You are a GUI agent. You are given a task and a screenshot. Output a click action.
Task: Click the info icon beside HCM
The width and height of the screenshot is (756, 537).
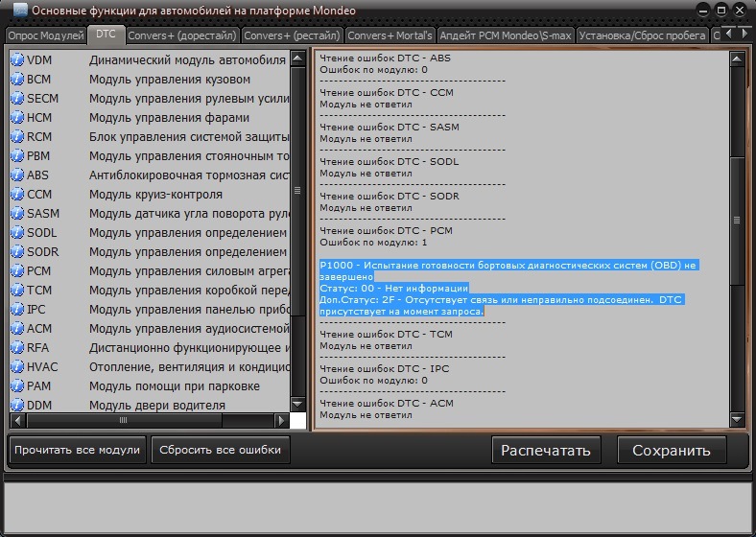click(x=17, y=118)
